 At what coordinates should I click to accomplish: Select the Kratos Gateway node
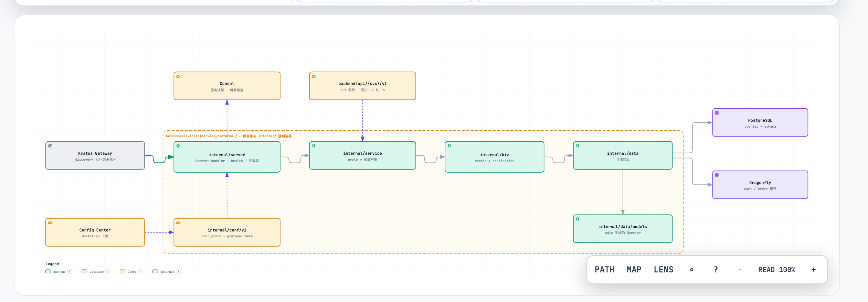[x=95, y=155]
